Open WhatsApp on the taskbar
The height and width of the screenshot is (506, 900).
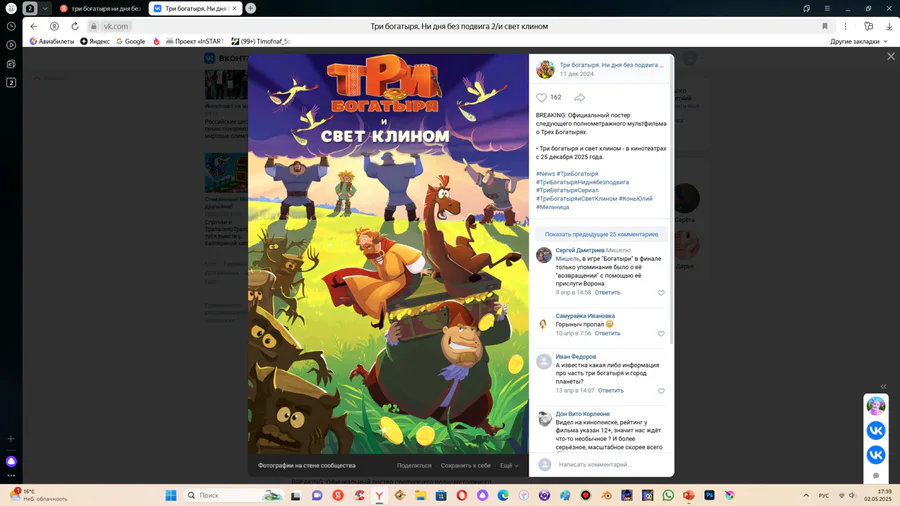(x=668, y=495)
